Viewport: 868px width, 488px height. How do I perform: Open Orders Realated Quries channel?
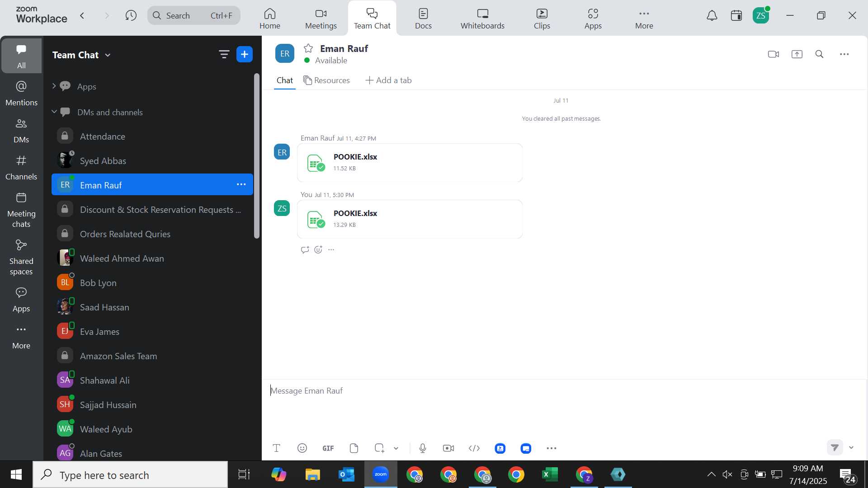coord(152,234)
